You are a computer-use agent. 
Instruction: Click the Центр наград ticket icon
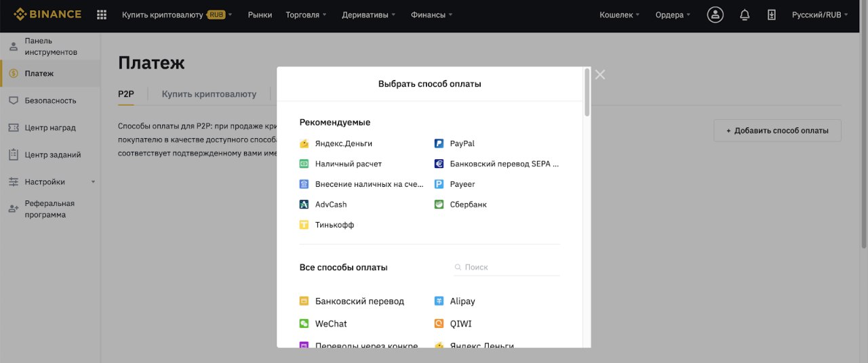[x=14, y=127]
